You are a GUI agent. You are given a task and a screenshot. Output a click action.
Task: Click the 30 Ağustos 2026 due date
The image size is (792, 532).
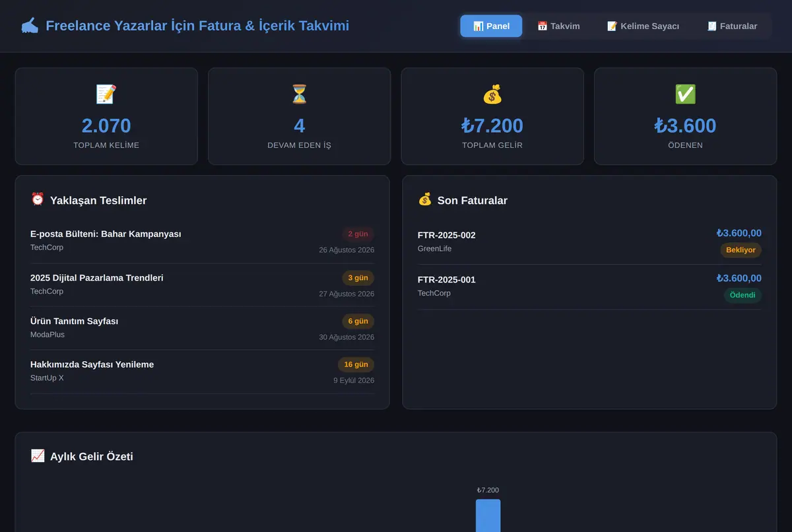[346, 337]
